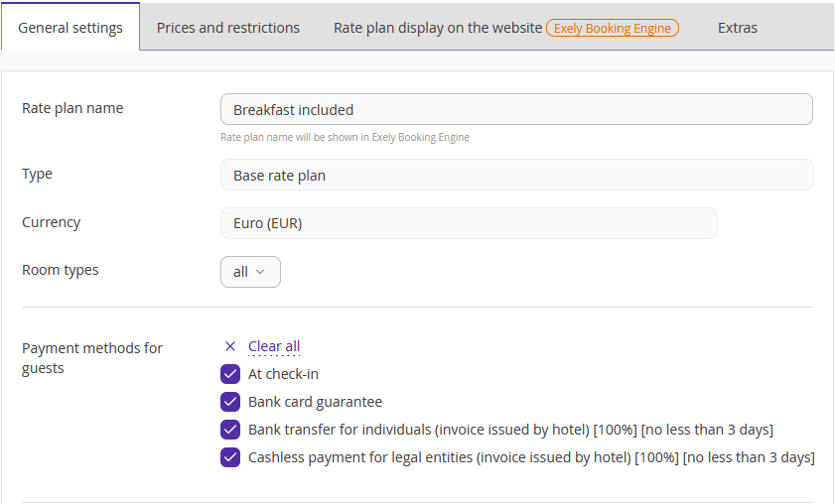Viewport: 835px width, 504px height.
Task: Switch to Prices and restrictions tab
Action: [228, 28]
